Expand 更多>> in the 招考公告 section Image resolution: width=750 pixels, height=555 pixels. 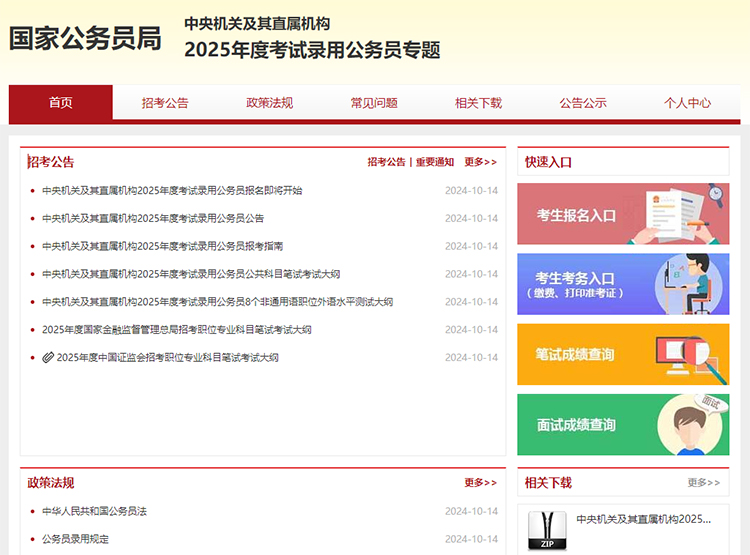pos(480,162)
